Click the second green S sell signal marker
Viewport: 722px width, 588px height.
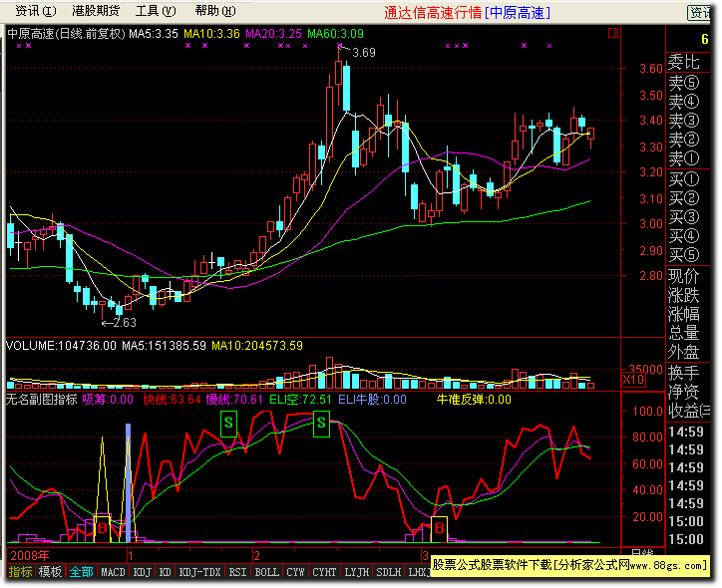pos(321,424)
